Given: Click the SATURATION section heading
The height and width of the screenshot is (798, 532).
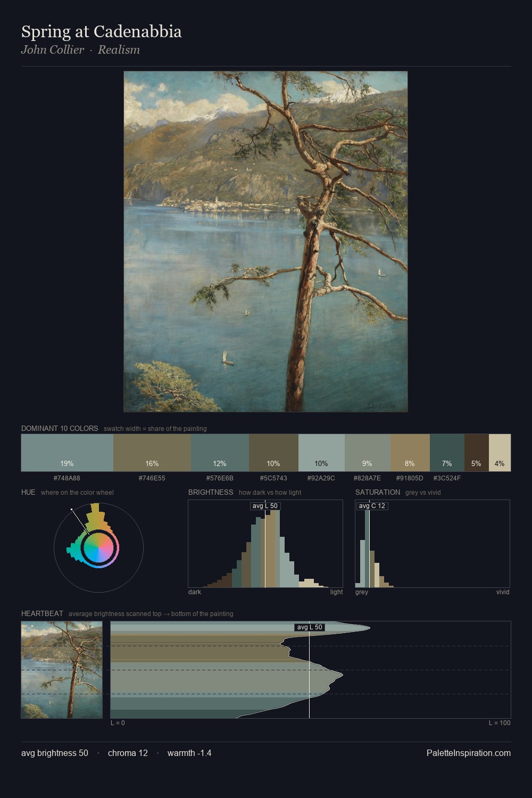Looking at the screenshot, I should [378, 492].
